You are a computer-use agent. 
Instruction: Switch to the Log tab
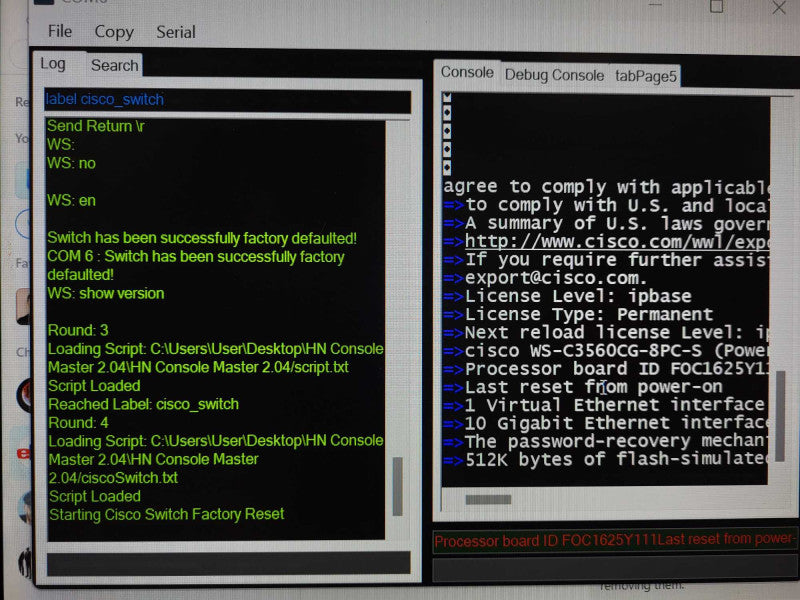point(53,64)
